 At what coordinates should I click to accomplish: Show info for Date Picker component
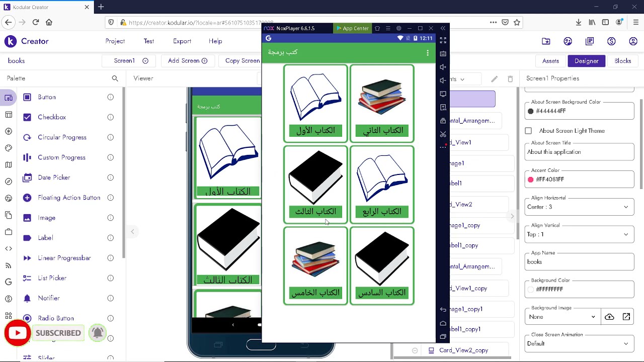(x=110, y=177)
